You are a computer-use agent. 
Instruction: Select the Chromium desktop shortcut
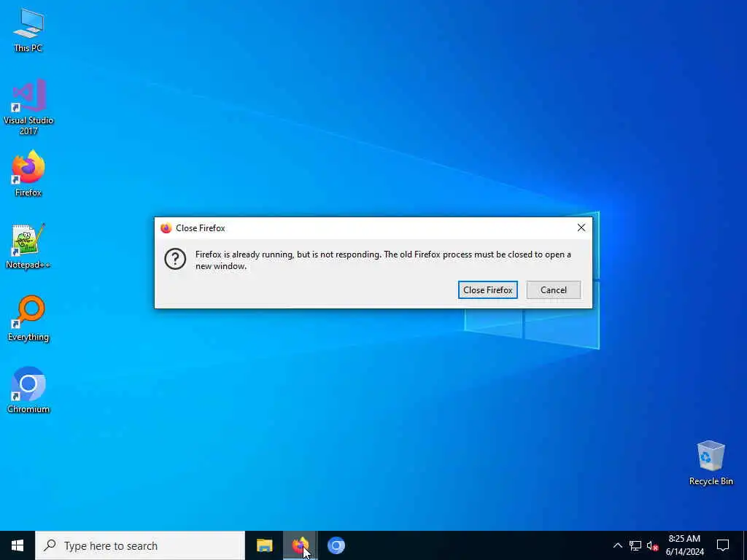28,390
